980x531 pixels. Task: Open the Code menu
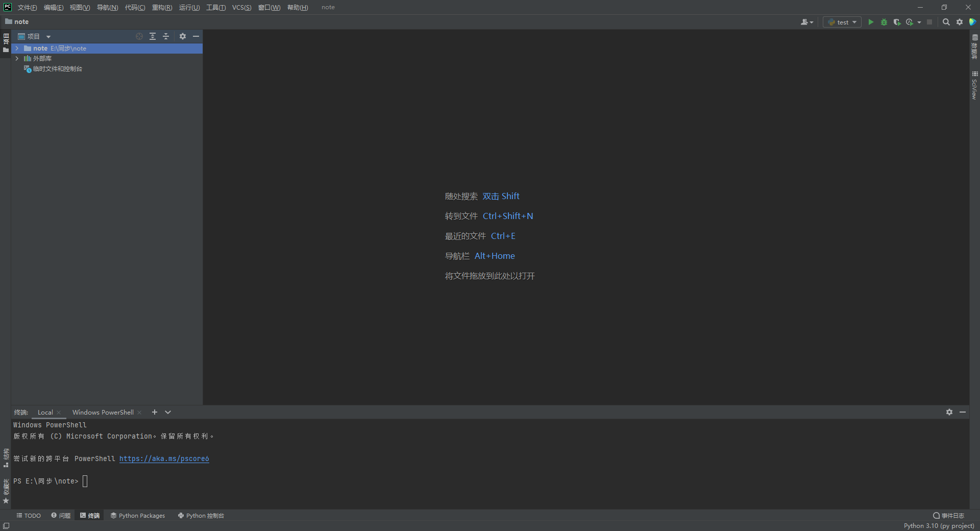(135, 7)
